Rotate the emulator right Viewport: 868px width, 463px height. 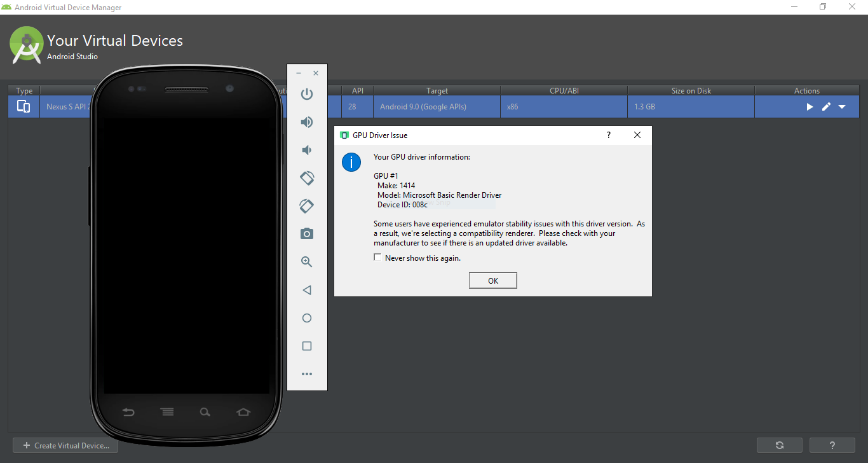(307, 206)
